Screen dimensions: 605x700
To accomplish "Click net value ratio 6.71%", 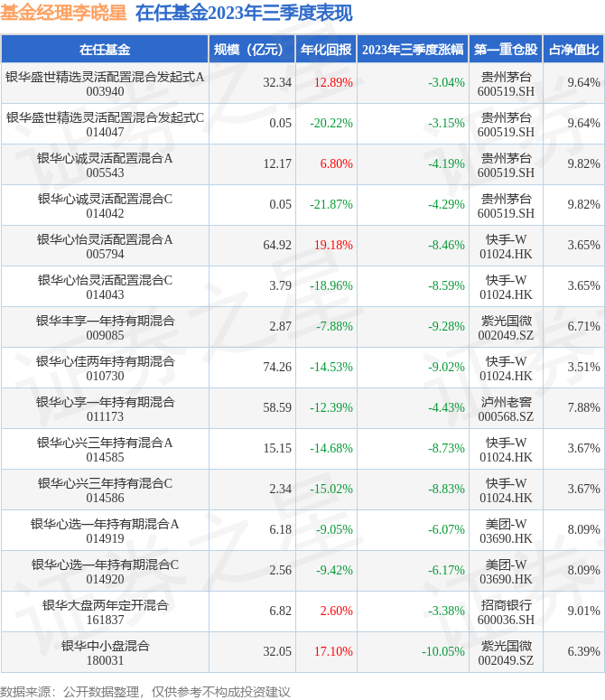I will click(583, 326).
